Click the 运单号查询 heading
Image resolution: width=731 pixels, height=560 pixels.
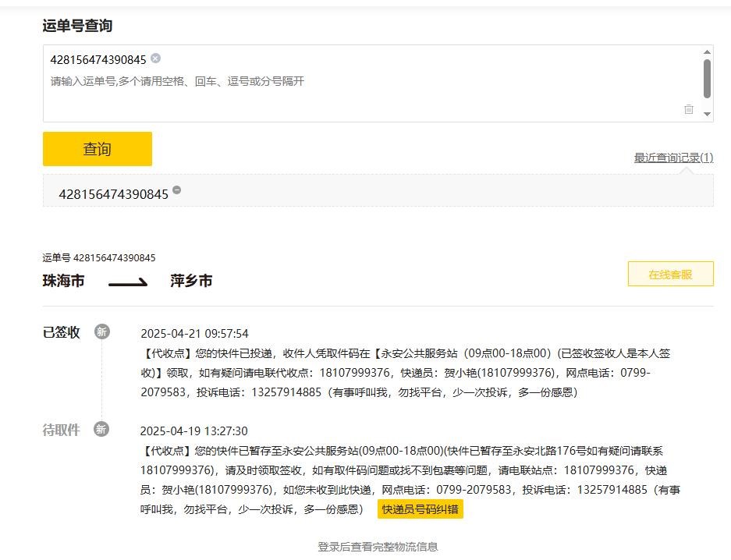pyautogui.click(x=77, y=25)
